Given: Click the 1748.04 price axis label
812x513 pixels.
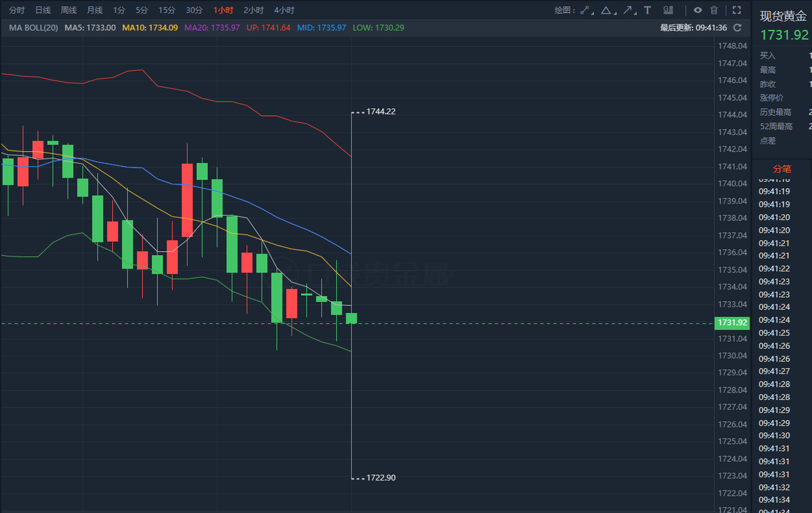Looking at the screenshot, I should pyautogui.click(x=732, y=46).
